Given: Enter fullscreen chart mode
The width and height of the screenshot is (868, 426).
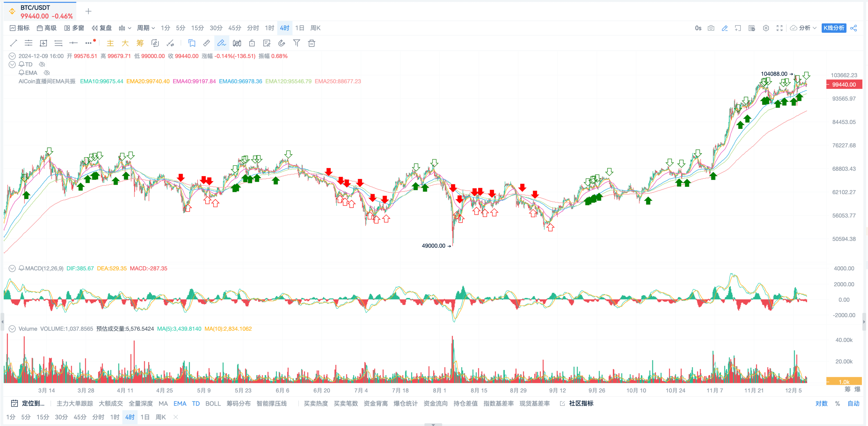Looking at the screenshot, I should [x=779, y=28].
